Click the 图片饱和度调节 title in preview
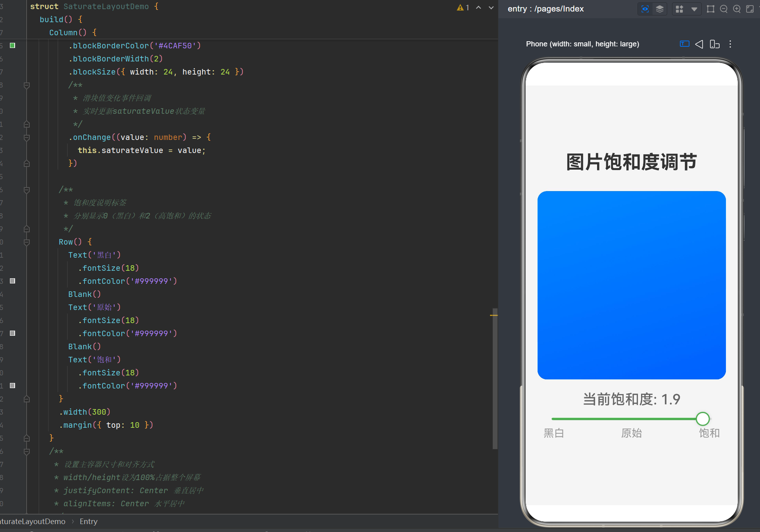This screenshot has width=760, height=532. [x=632, y=162]
